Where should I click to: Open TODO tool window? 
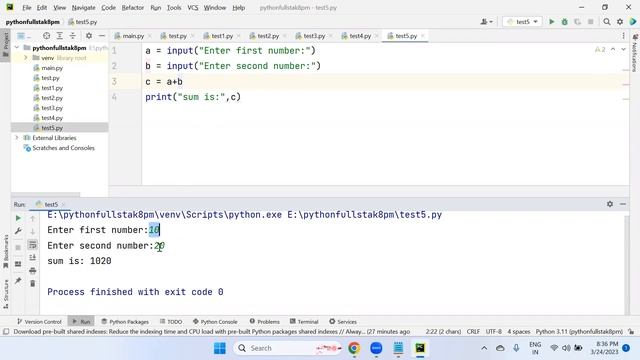point(171,322)
